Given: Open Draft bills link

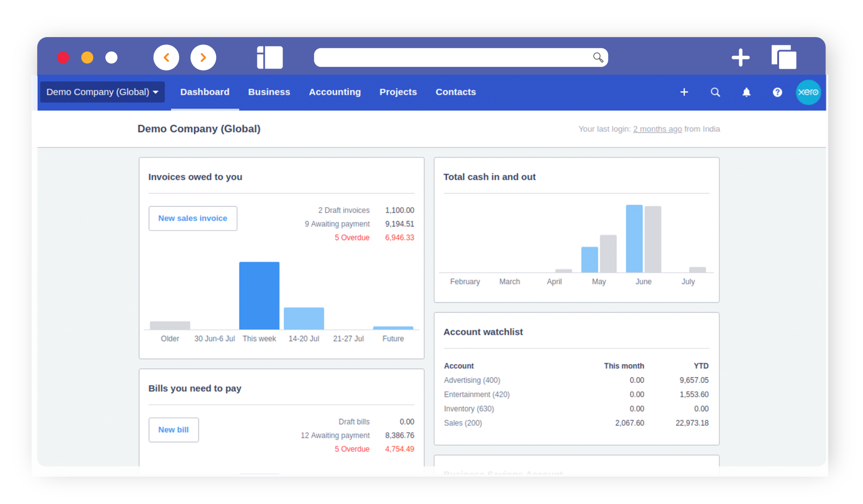Looking at the screenshot, I should click(354, 421).
